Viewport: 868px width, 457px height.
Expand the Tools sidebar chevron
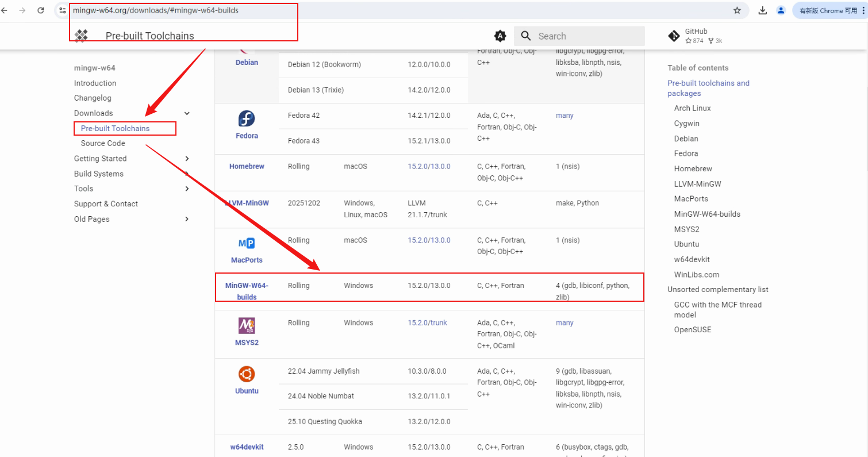pos(187,189)
